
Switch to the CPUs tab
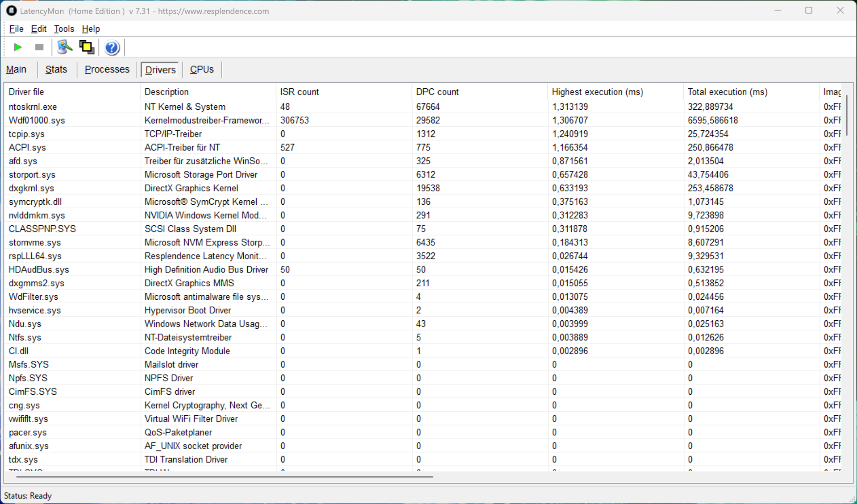point(202,70)
